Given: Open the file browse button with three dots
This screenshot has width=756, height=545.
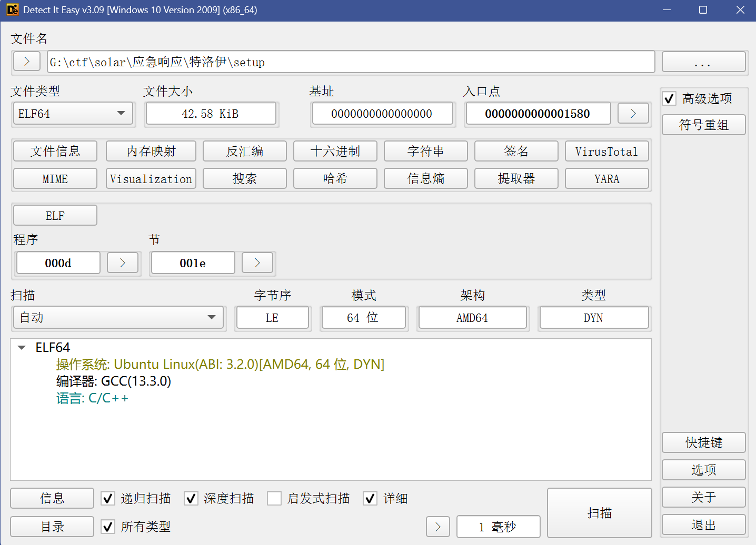Looking at the screenshot, I should pos(703,62).
